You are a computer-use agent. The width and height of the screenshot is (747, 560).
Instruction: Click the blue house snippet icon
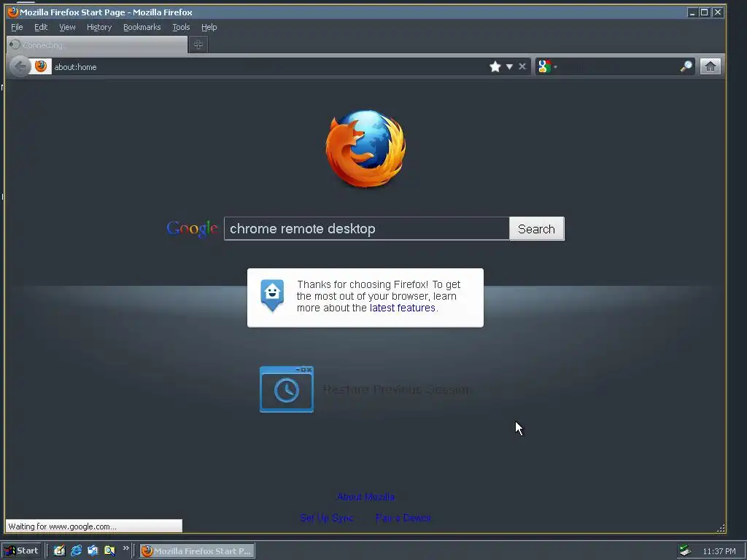(x=272, y=295)
